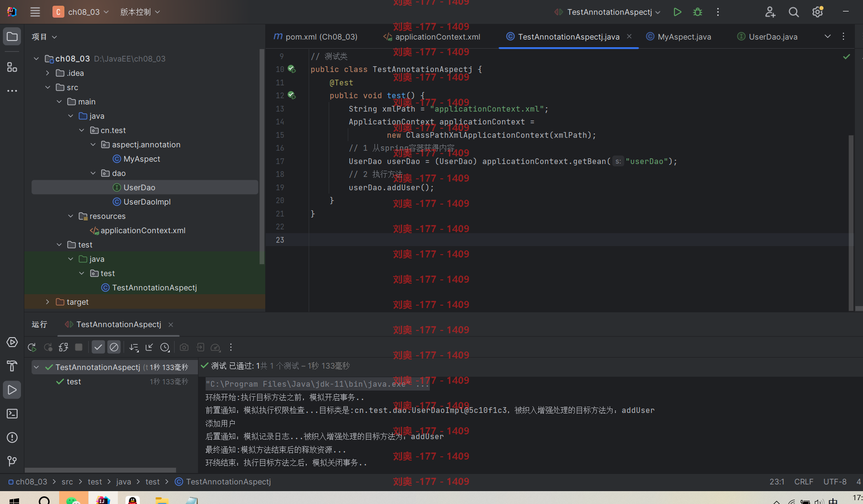The width and height of the screenshot is (863, 504).
Task: Open the main hamburger menu
Action: pos(35,12)
